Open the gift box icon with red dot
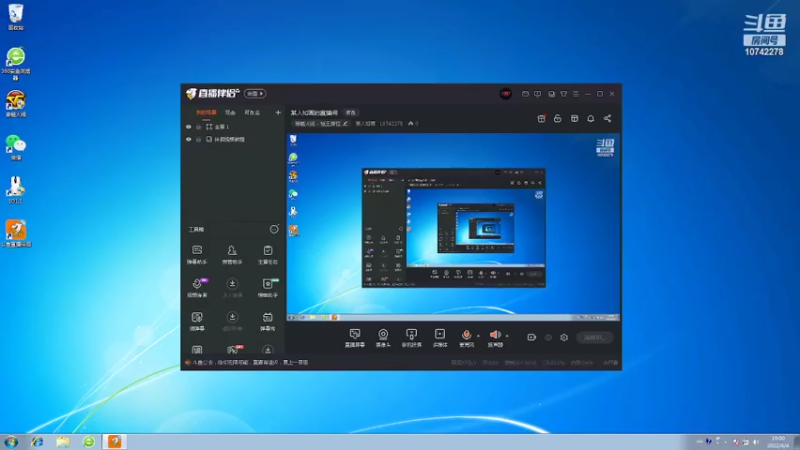Image resolution: width=800 pixels, height=450 pixels. pyautogui.click(x=541, y=118)
